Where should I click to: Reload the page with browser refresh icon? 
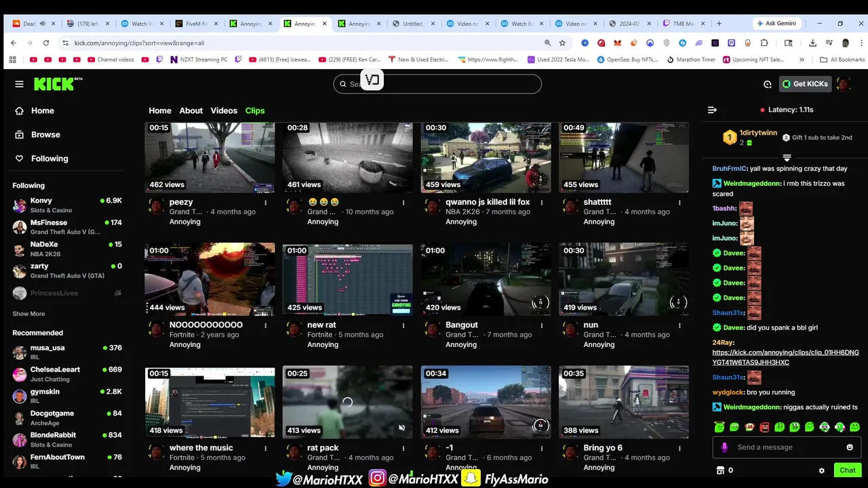point(46,43)
